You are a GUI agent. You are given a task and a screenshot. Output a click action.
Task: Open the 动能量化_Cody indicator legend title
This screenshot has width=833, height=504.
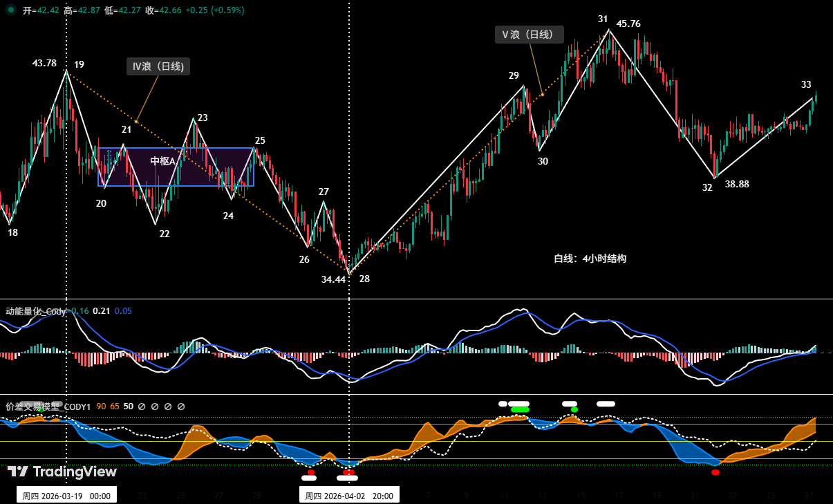[x=36, y=311]
